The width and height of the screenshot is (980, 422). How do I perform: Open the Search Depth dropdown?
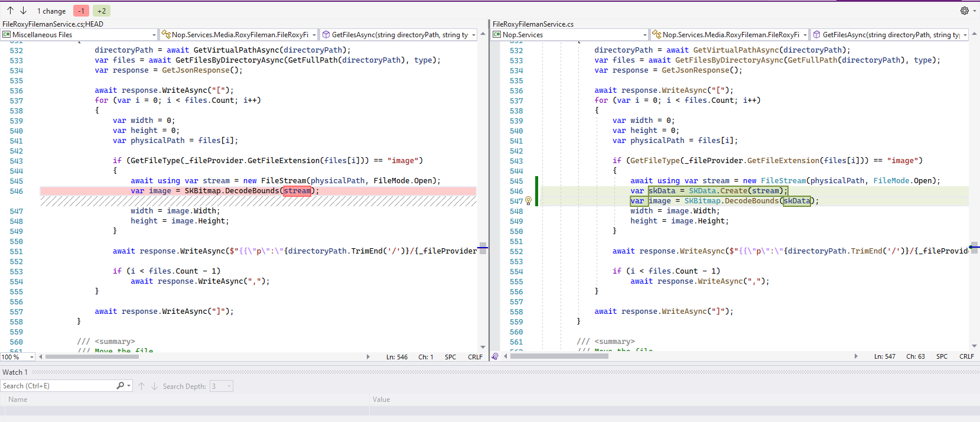point(222,386)
